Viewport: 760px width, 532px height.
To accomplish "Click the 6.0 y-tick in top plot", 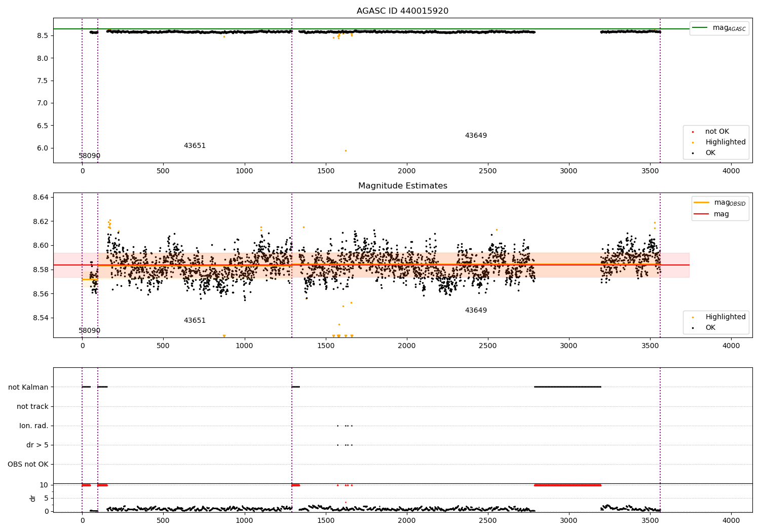I will point(42,148).
